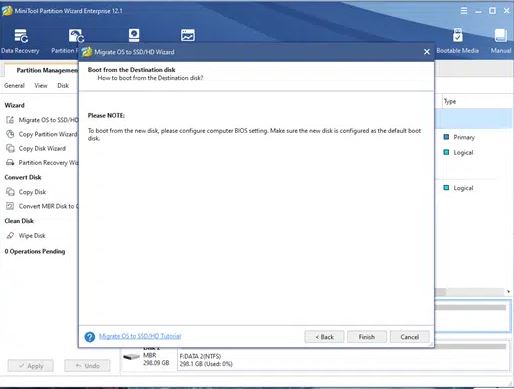Click the Migrate OS sidebar icon
Screen dimensions: 514x389
(x=10, y=120)
